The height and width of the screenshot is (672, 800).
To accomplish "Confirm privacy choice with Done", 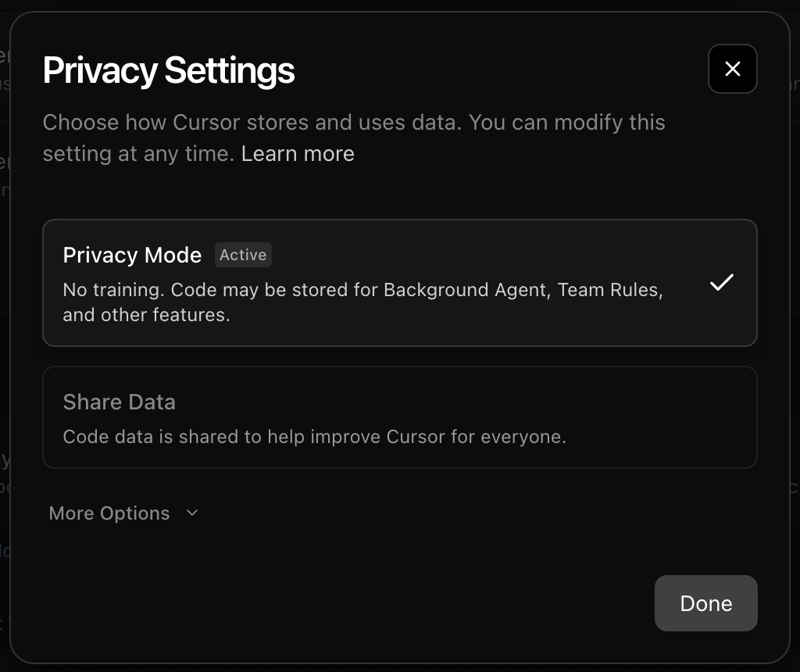I will tap(705, 603).
